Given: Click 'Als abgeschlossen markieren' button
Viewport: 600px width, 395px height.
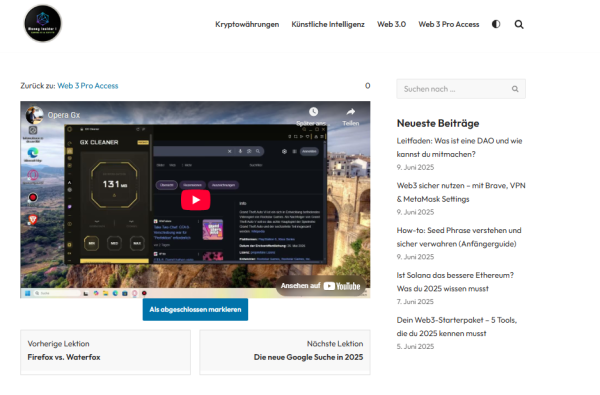Looking at the screenshot, I should tap(195, 310).
